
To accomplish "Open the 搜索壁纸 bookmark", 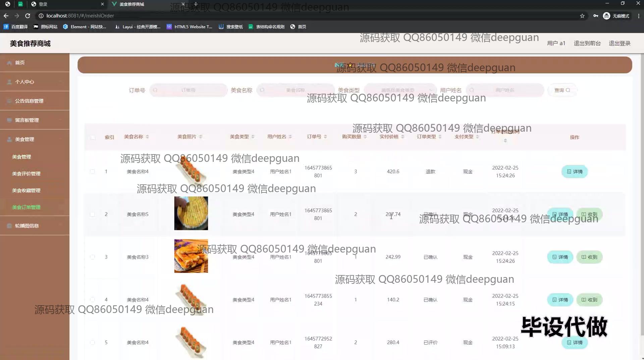I will coord(231,27).
